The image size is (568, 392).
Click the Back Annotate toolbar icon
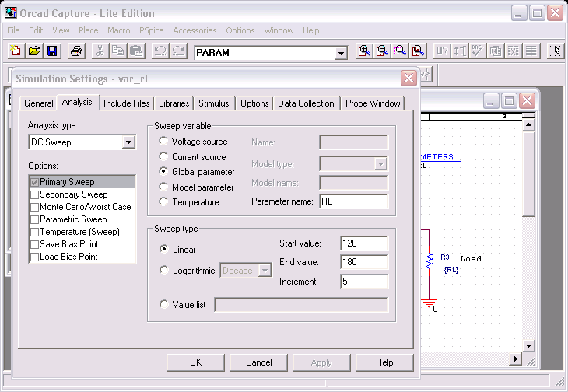(460, 51)
